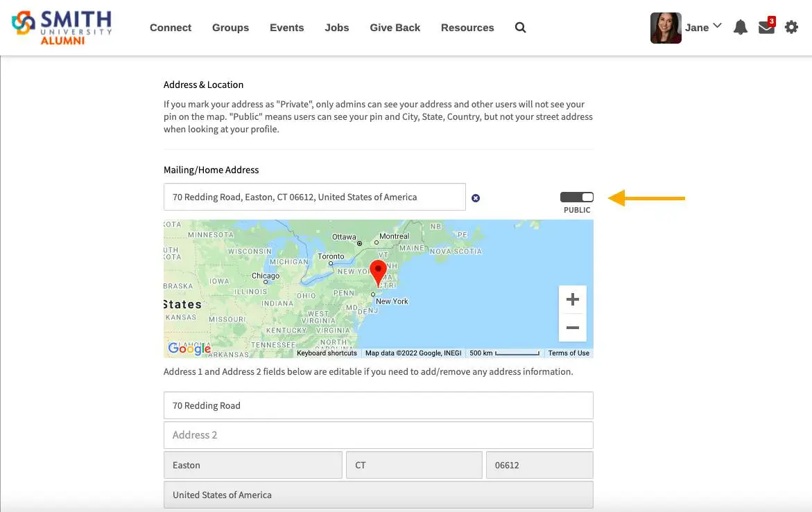Click the Address 2 input field
Screen dimensions: 812x512
pyautogui.click(x=378, y=434)
